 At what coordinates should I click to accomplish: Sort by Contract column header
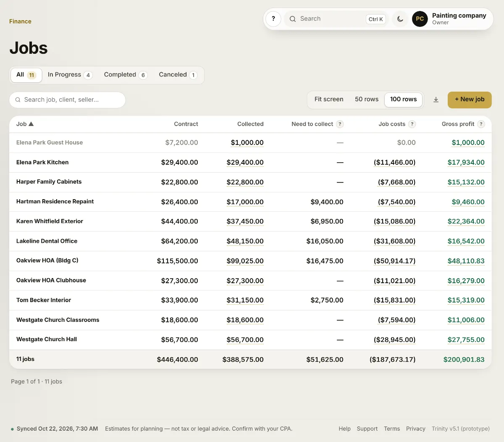click(x=186, y=124)
